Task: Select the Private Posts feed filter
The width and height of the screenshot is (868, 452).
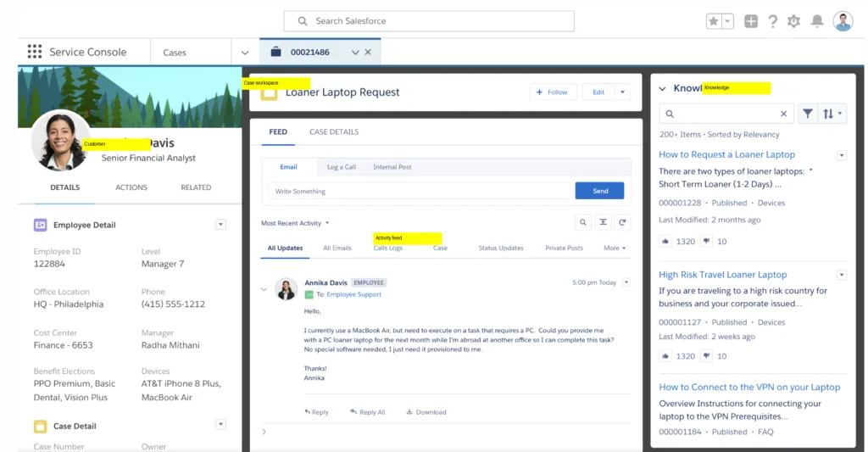Action: point(564,248)
